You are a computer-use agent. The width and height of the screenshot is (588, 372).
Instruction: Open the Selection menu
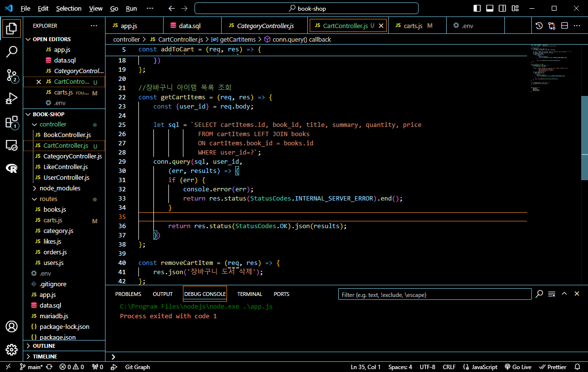[x=69, y=9]
